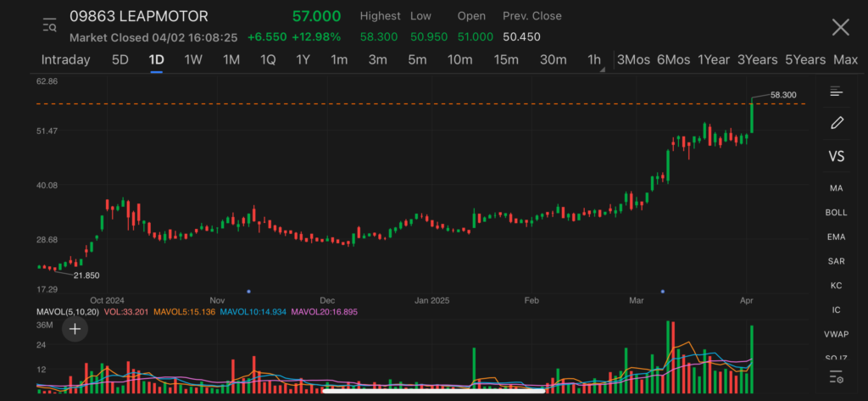This screenshot has width=868, height=401.
Task: Click the blue event marker below November
Action: click(x=248, y=292)
